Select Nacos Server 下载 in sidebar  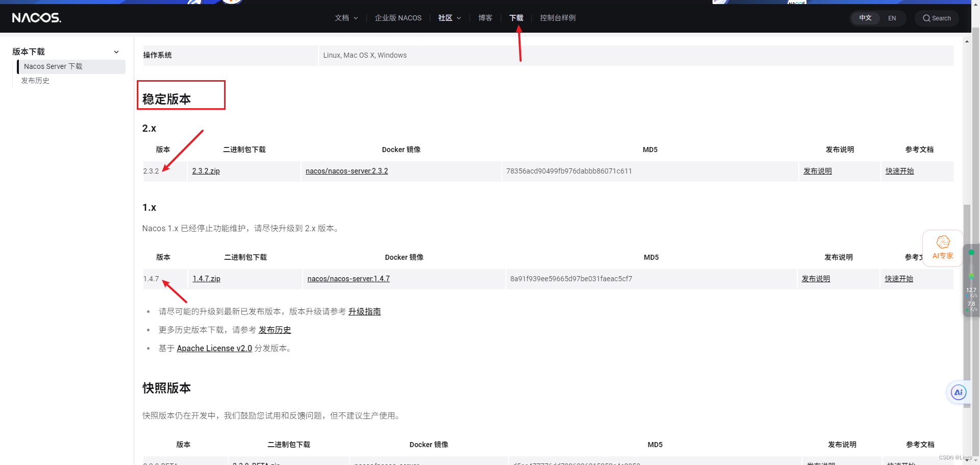pyautogui.click(x=71, y=66)
